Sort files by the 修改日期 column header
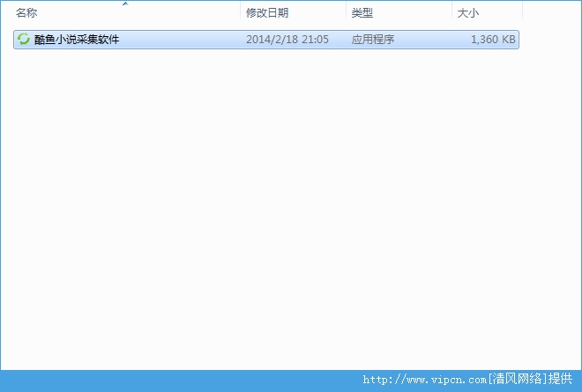 coord(293,13)
